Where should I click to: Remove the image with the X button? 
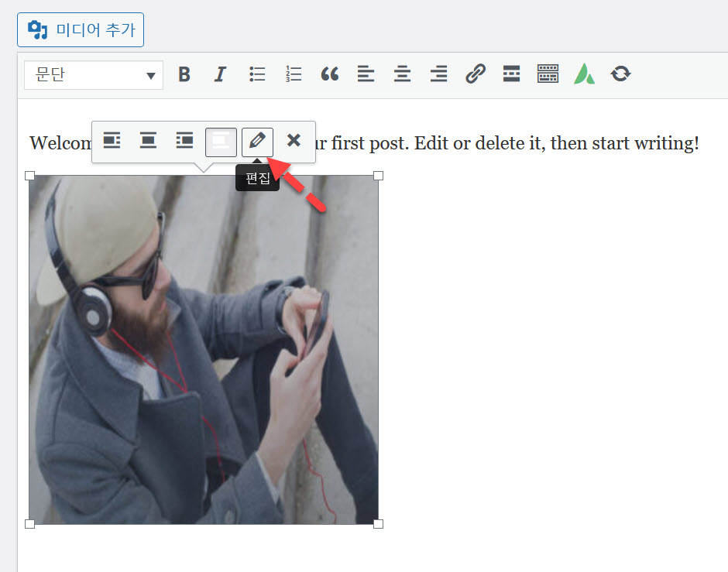click(x=294, y=141)
